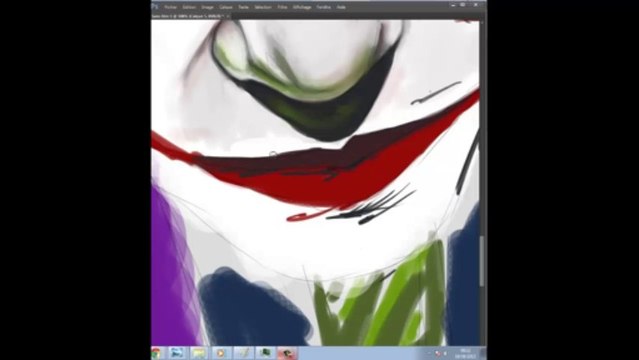Screen dimensions: 639x360
Task: Open the Image menu
Action: (x=207, y=7)
